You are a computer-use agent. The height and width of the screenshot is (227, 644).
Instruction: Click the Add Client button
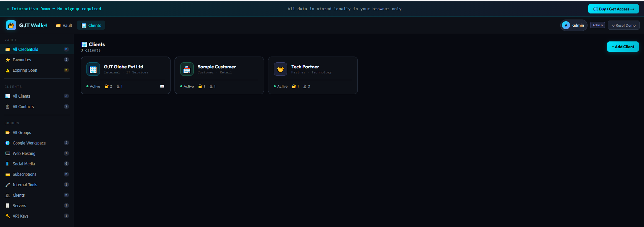623,47
